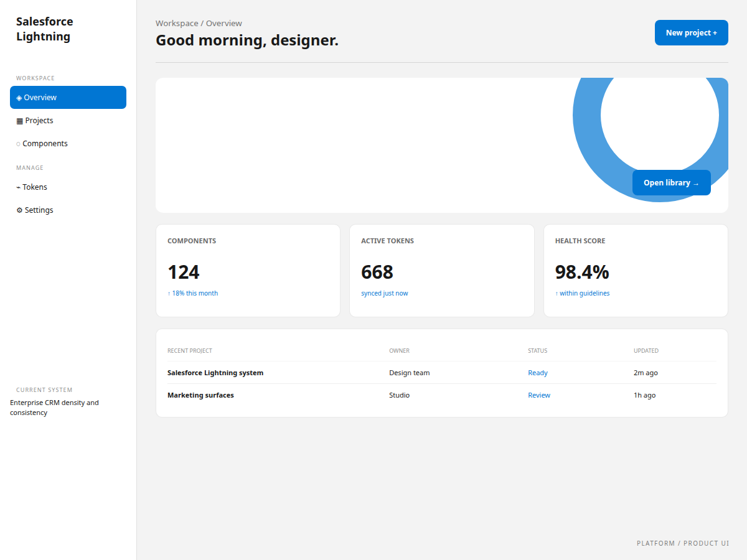Click the diamond icon beside Overview

19,98
